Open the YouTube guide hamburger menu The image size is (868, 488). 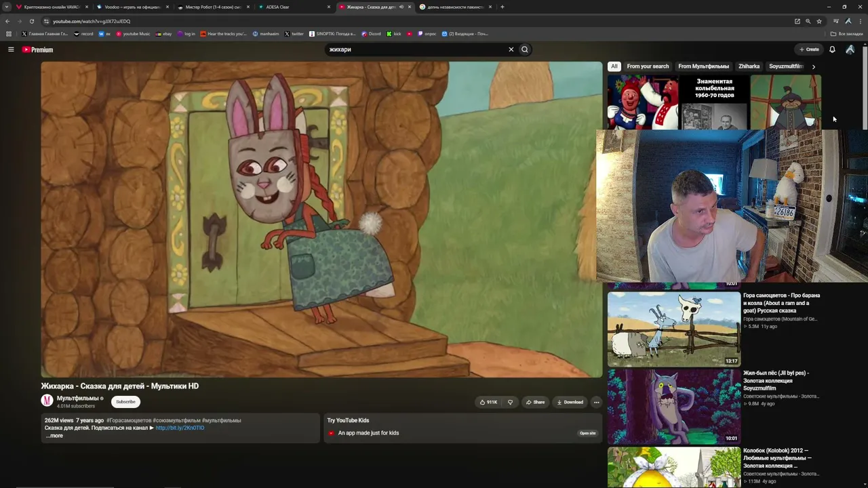point(11,49)
